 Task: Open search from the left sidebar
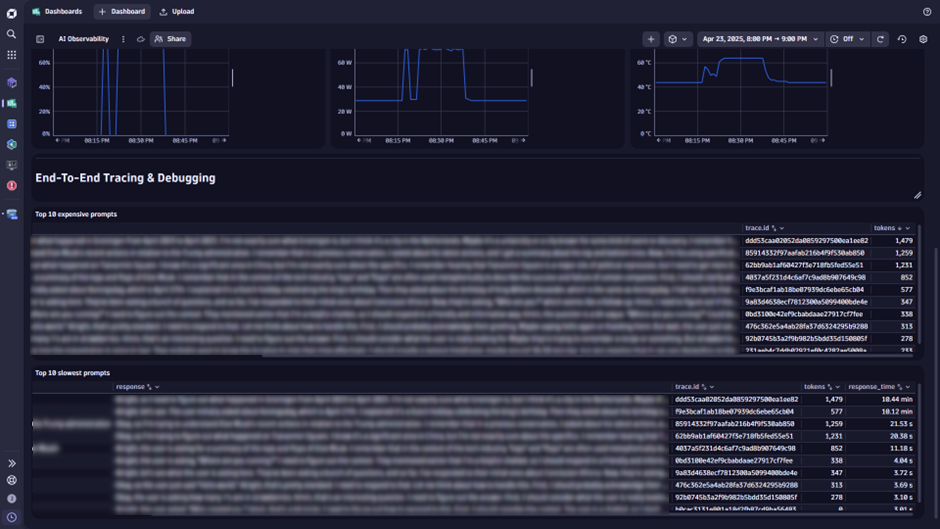tap(11, 34)
